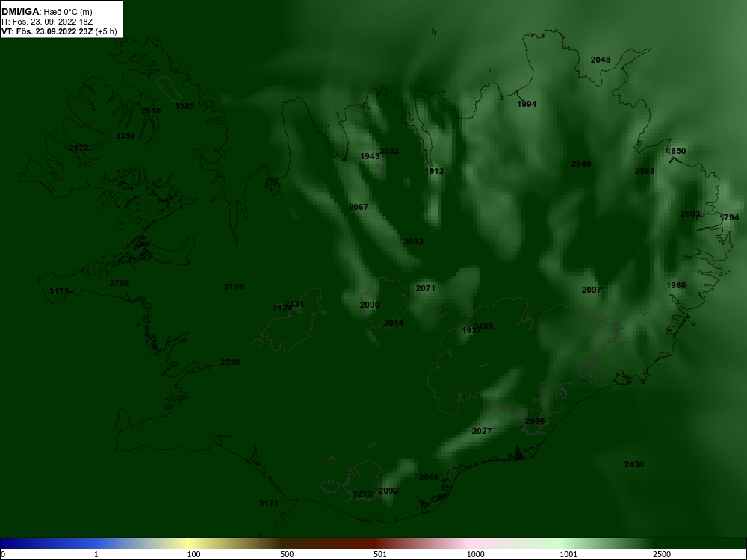Click the map value 1850

click(x=676, y=151)
